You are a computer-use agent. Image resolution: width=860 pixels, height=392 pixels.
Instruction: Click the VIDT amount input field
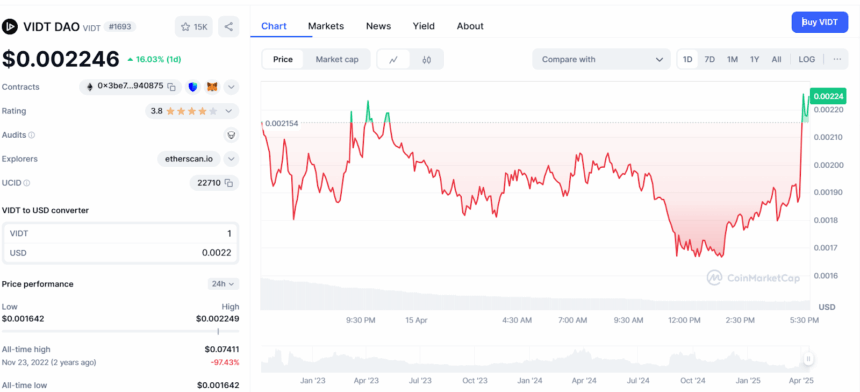click(x=121, y=234)
